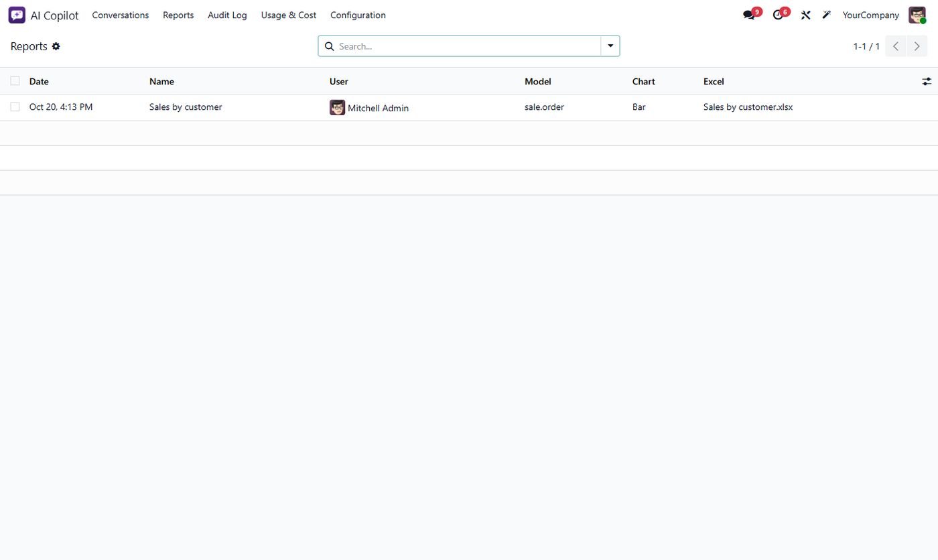The height and width of the screenshot is (560, 938).
Task: Open the activities clock icon
Action: point(778,15)
